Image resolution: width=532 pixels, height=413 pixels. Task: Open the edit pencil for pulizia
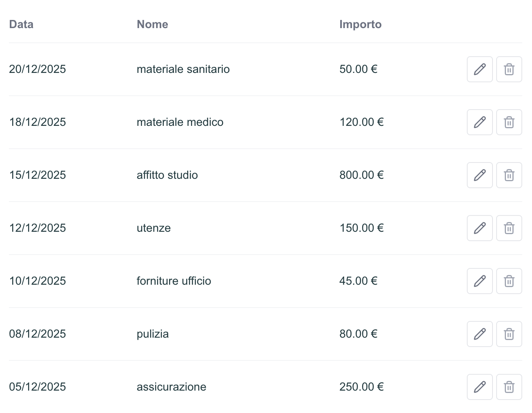[479, 334]
